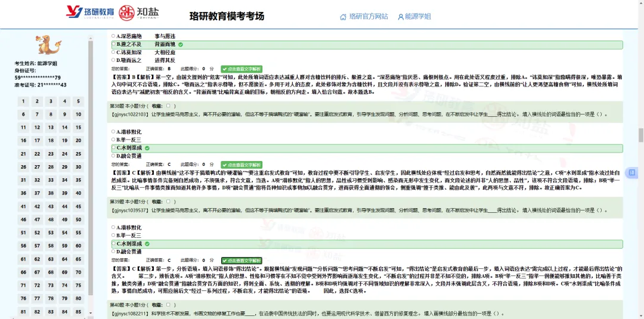Viewport: 644px width, 319px height.
Task: Click the left panel scrollbar up arrow
Action: (x=91, y=38)
